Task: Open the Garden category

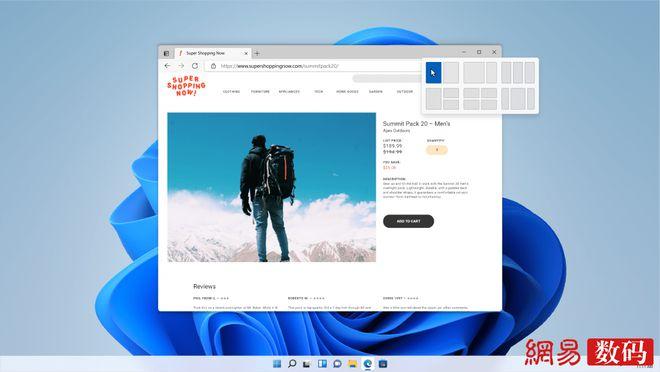Action: tap(376, 91)
